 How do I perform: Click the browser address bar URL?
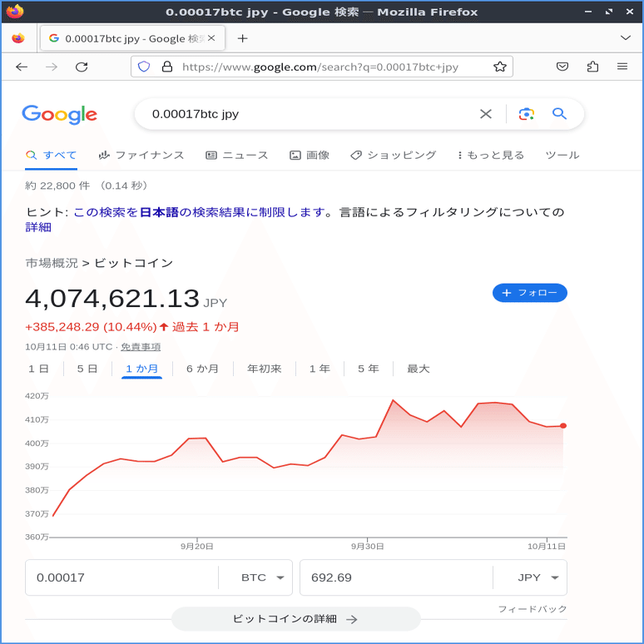click(x=320, y=67)
